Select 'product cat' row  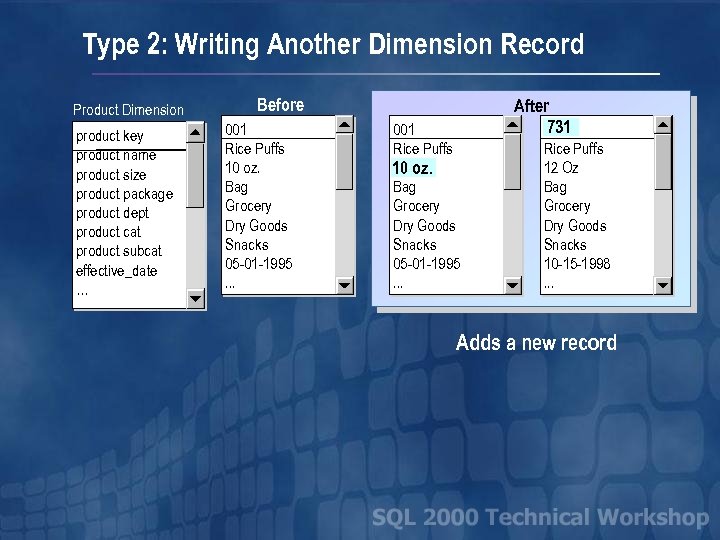(108, 232)
